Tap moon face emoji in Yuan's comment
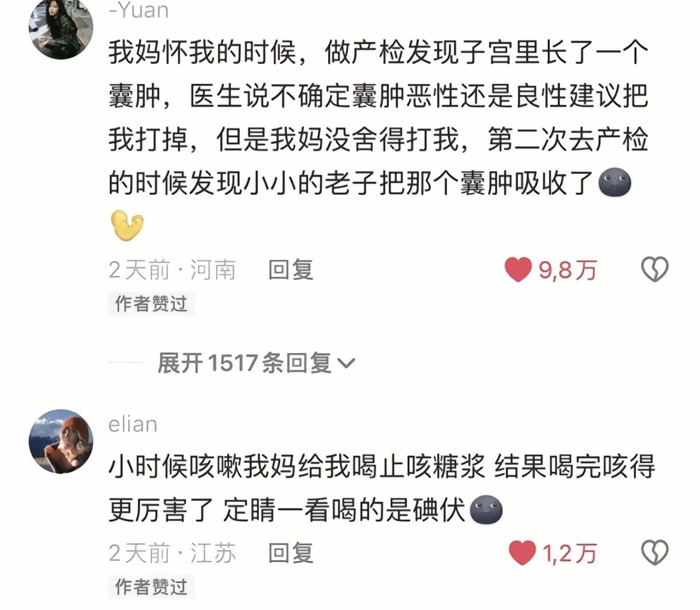The width and height of the screenshot is (700, 610). [x=615, y=183]
